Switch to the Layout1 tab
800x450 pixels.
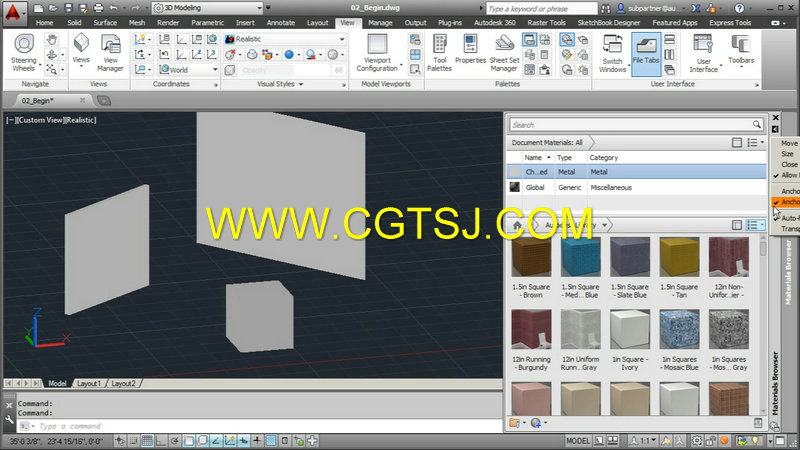click(x=89, y=383)
